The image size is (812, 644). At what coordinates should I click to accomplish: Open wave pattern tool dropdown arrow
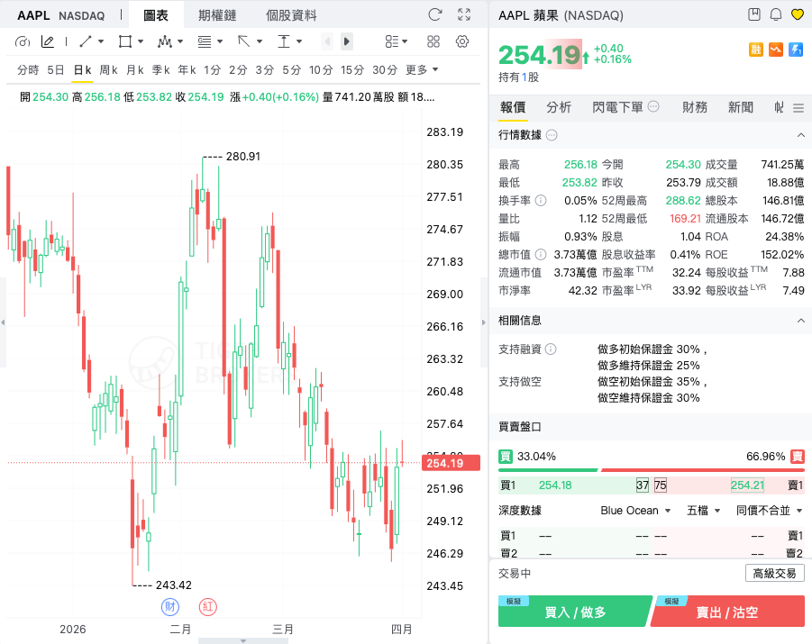[180, 41]
